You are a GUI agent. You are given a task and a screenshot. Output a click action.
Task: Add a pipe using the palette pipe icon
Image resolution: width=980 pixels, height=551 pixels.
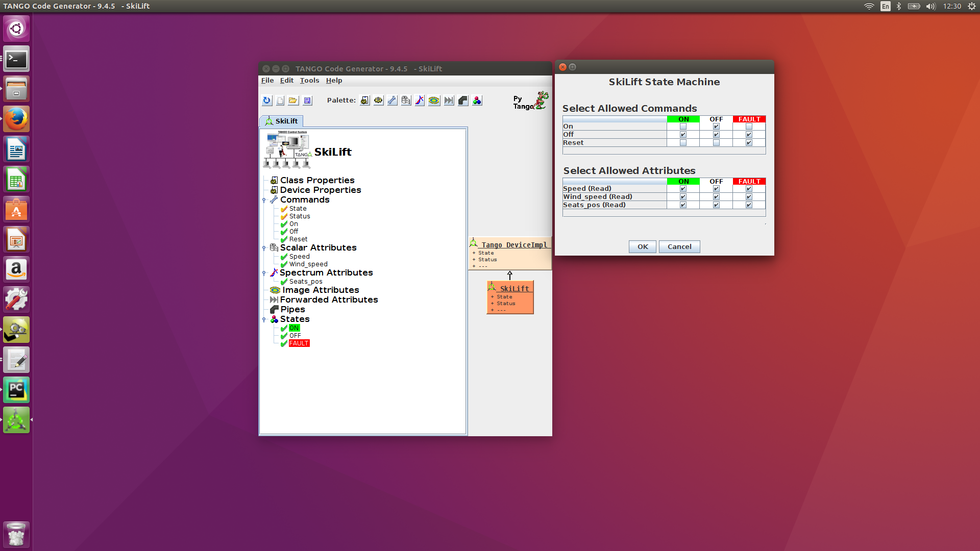tap(463, 101)
